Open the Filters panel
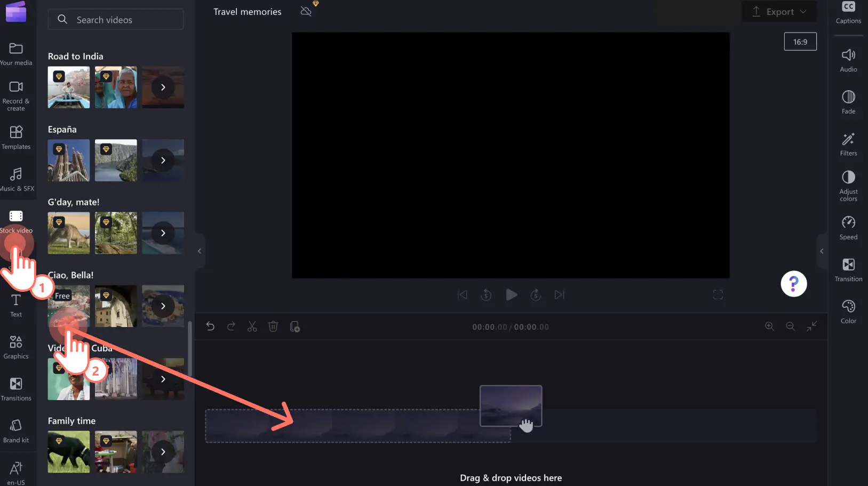 [x=848, y=144]
